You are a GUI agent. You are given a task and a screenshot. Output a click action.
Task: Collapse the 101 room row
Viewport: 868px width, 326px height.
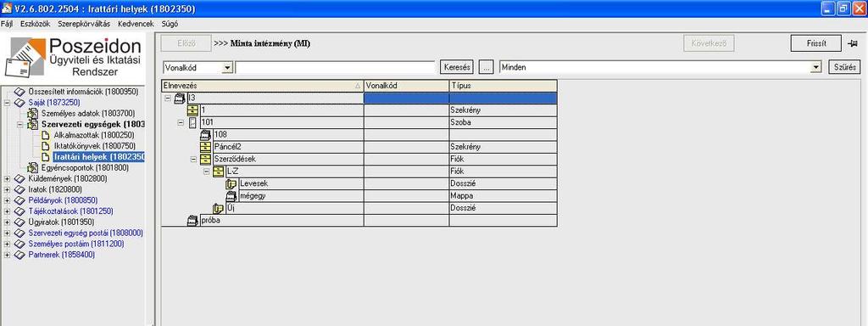pyautogui.click(x=180, y=122)
